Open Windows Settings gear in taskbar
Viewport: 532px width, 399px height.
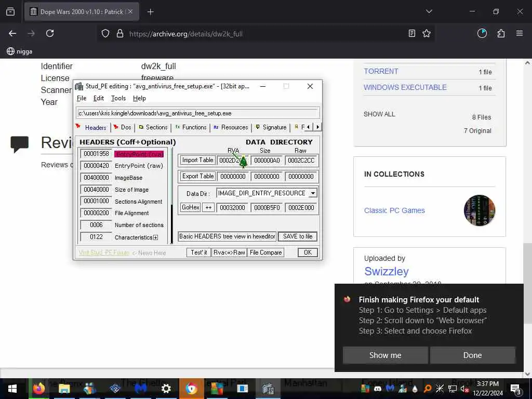point(166,389)
